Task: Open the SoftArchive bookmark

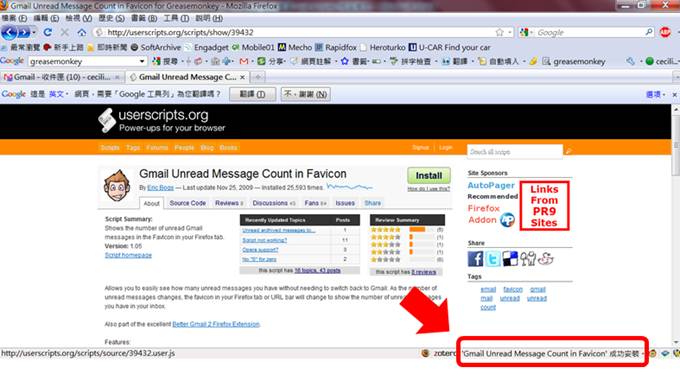Action: click(156, 47)
